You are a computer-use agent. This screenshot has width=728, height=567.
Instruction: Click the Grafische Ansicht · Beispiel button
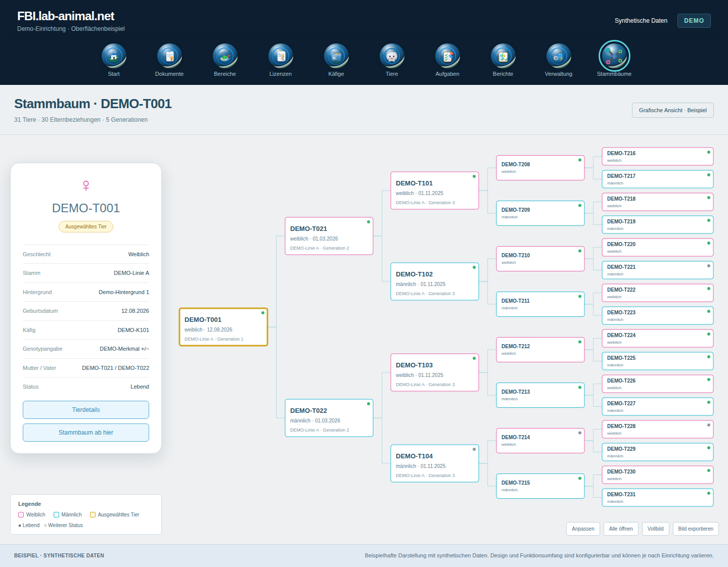[673, 110]
